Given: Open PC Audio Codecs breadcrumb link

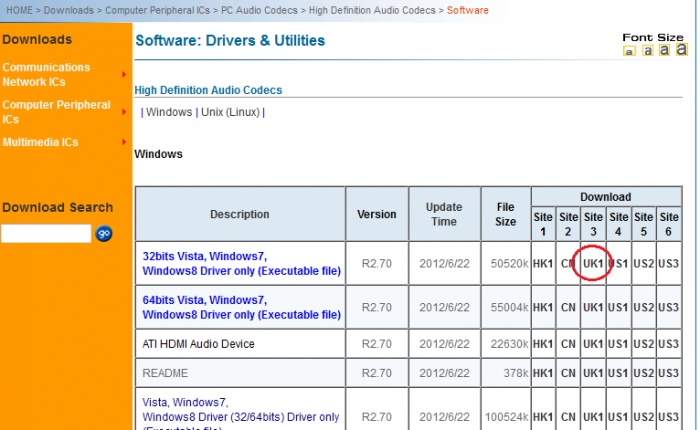Looking at the screenshot, I should [262, 10].
